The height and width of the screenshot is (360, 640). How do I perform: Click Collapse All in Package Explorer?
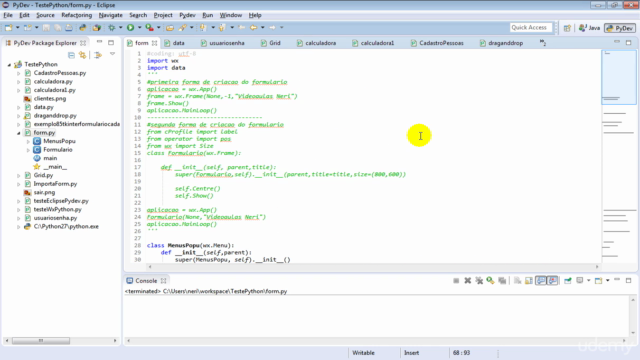tap(71, 55)
